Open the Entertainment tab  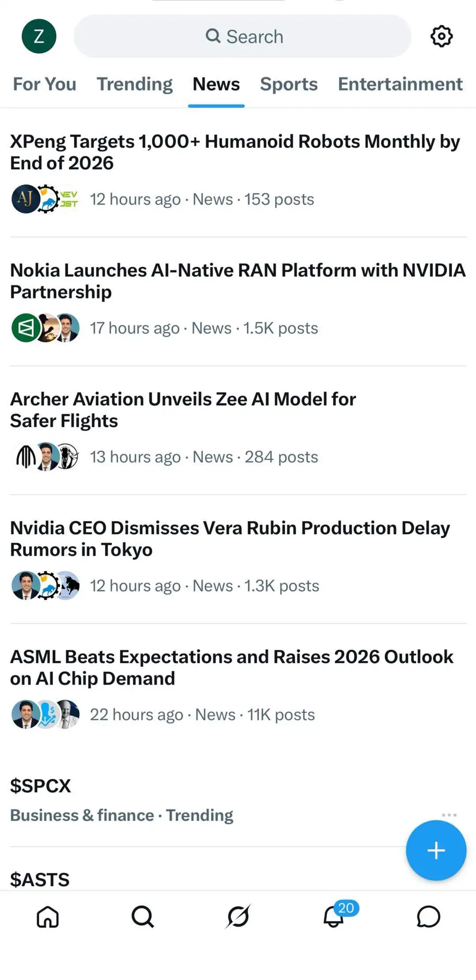click(x=400, y=84)
